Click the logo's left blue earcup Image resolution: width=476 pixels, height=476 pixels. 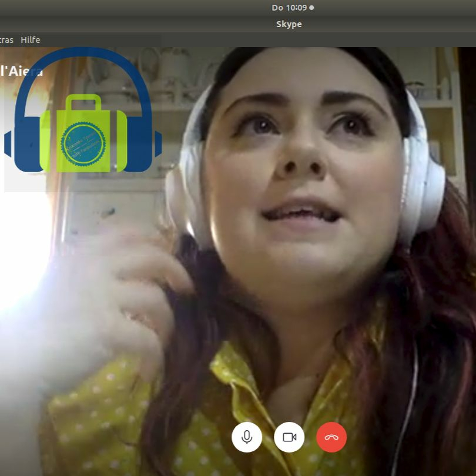click(27, 144)
